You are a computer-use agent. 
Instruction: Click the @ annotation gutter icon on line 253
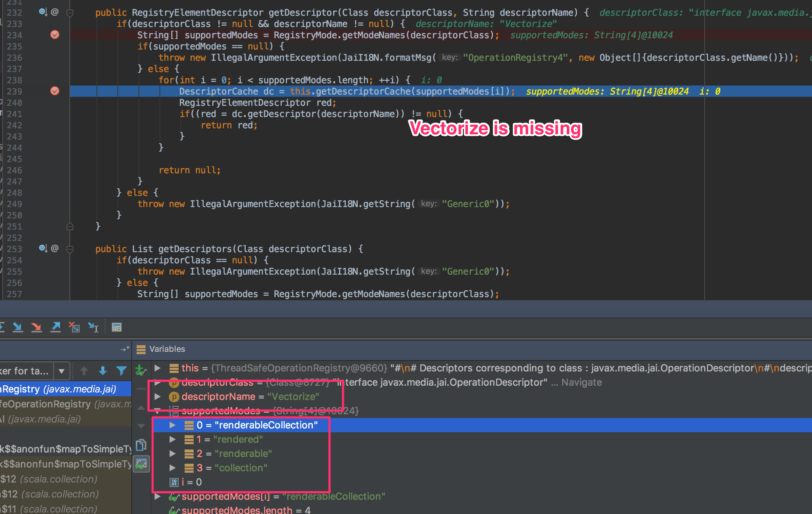tap(55, 248)
